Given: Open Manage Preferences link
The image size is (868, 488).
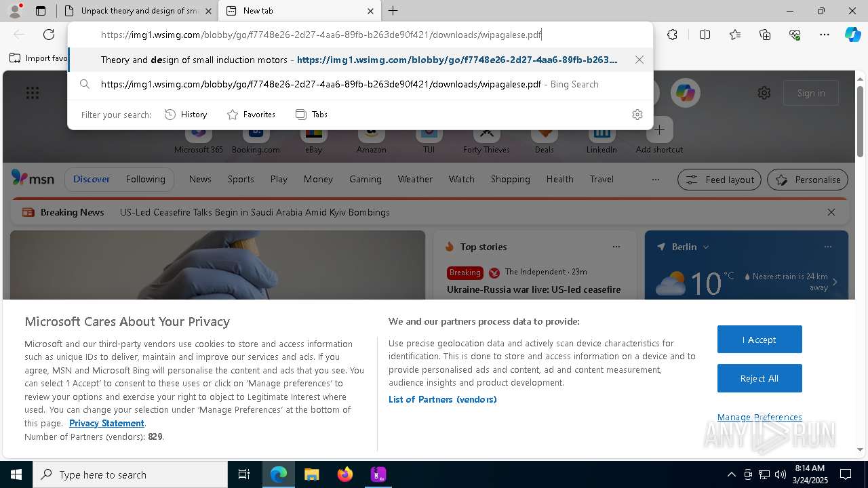Looking at the screenshot, I should [759, 417].
